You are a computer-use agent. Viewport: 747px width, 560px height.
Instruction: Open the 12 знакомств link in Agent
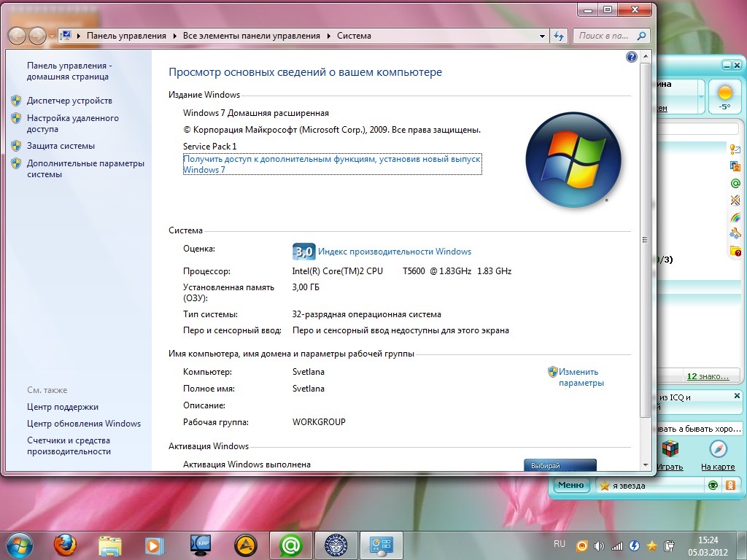[x=708, y=376]
